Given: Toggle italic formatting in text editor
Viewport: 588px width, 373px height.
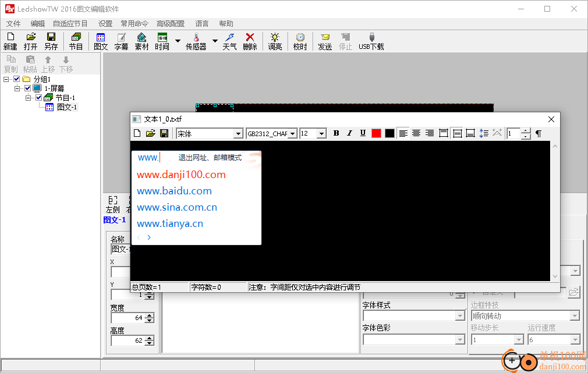Looking at the screenshot, I should click(349, 133).
